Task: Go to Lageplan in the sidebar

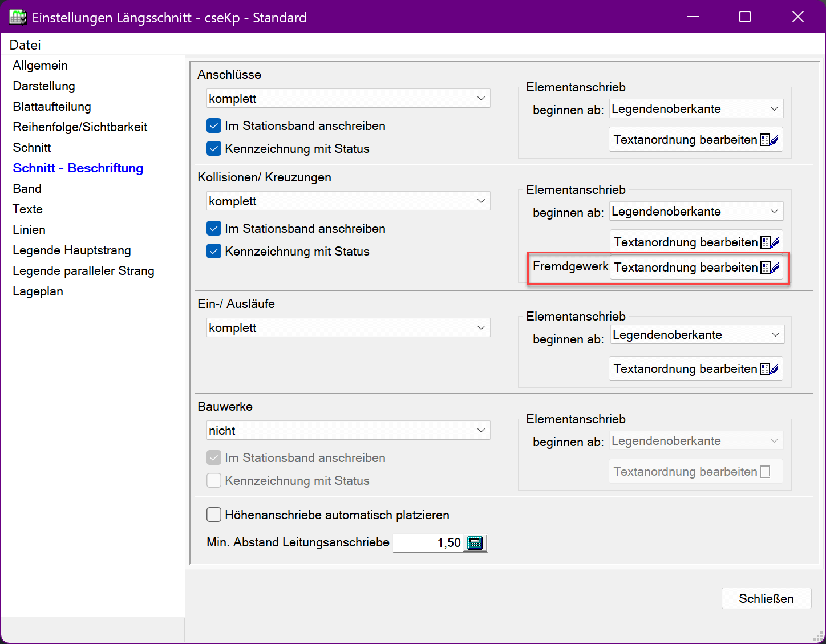Action: 38,291
